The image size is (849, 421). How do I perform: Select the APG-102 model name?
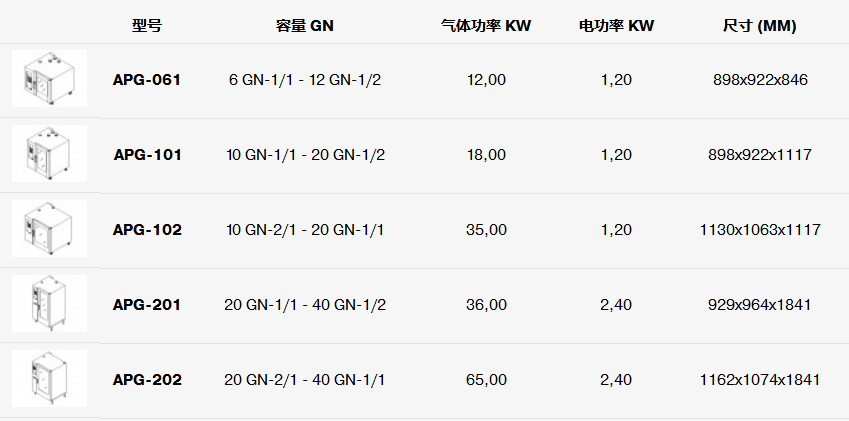pyautogui.click(x=147, y=230)
